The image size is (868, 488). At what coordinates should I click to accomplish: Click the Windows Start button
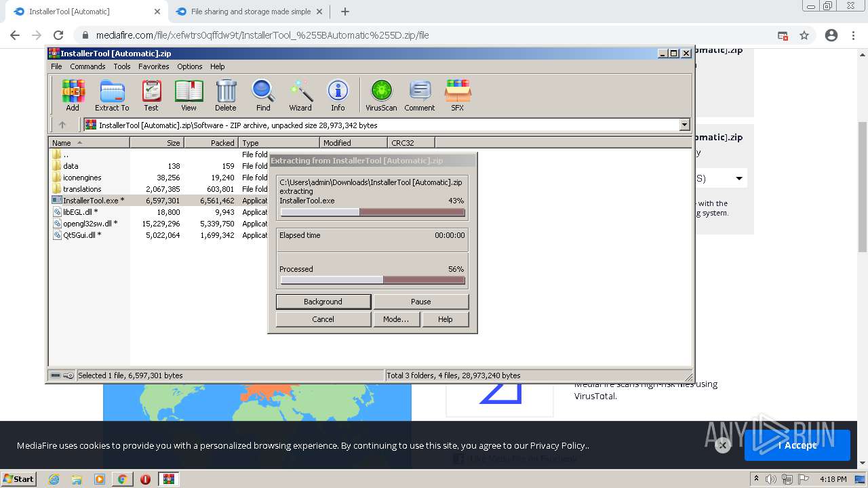19,479
